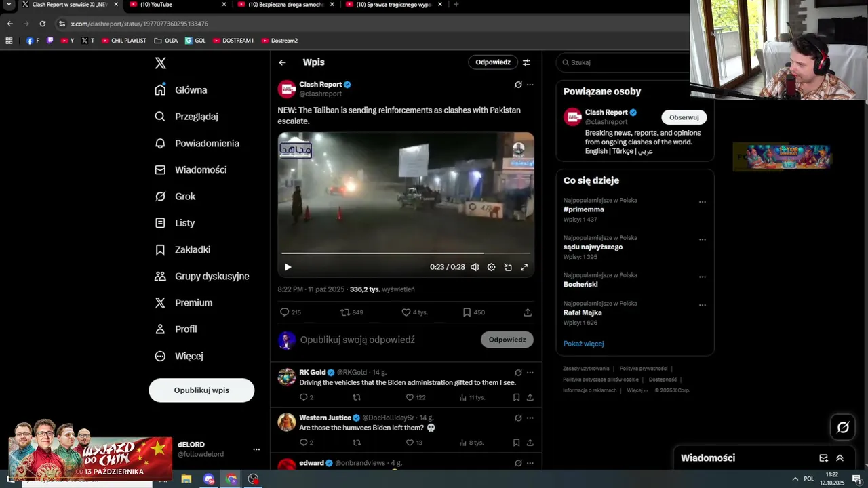Open a new browser tab
Image resolution: width=868 pixels, height=488 pixels.
click(x=456, y=5)
